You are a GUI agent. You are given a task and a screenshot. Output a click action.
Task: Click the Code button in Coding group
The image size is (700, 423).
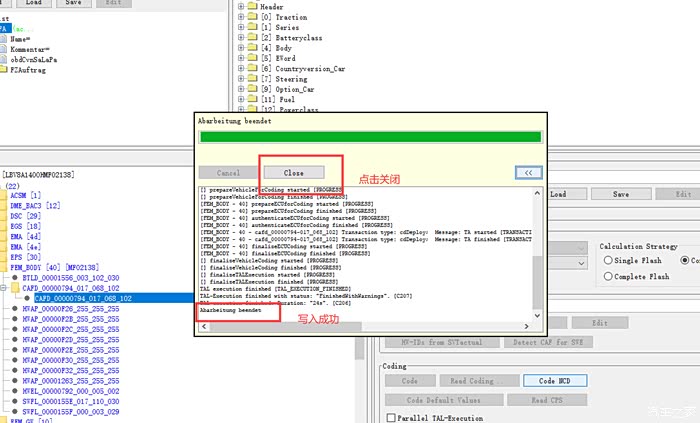410,381
